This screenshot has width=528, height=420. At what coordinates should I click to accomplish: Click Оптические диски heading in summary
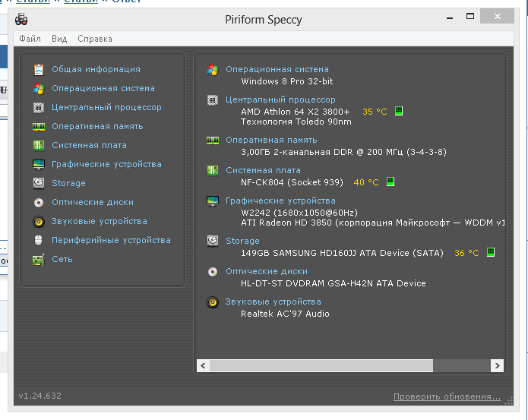267,271
